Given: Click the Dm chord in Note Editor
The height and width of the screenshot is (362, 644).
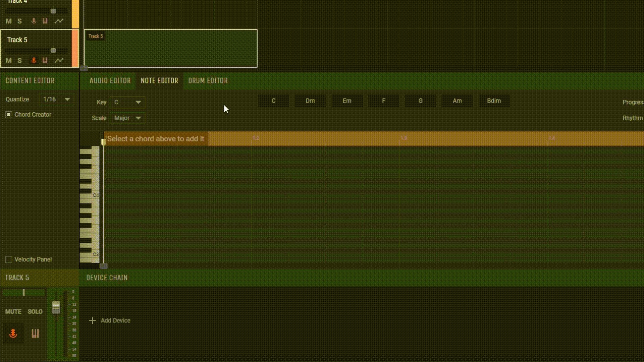Looking at the screenshot, I should pyautogui.click(x=310, y=101).
